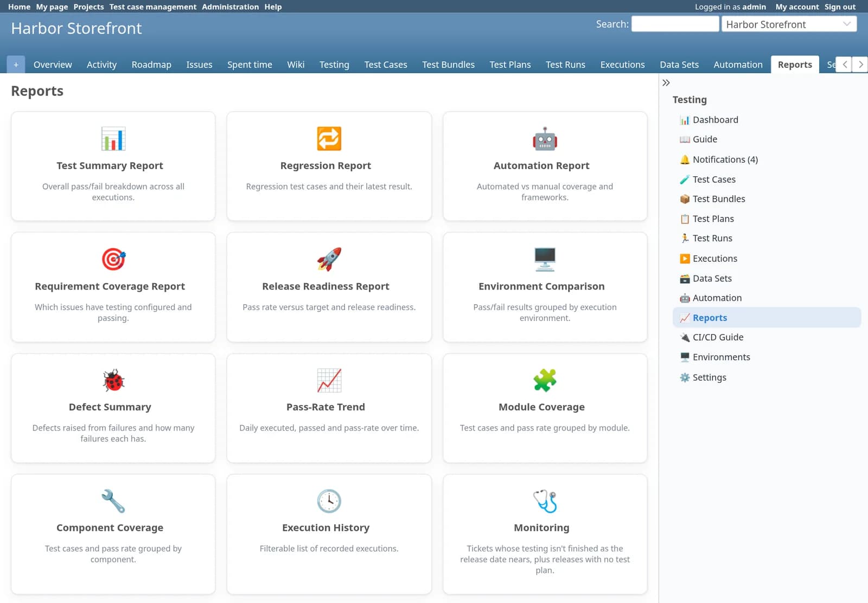Click the bell icon beside Notifications
This screenshot has width=868, height=603.
click(685, 159)
